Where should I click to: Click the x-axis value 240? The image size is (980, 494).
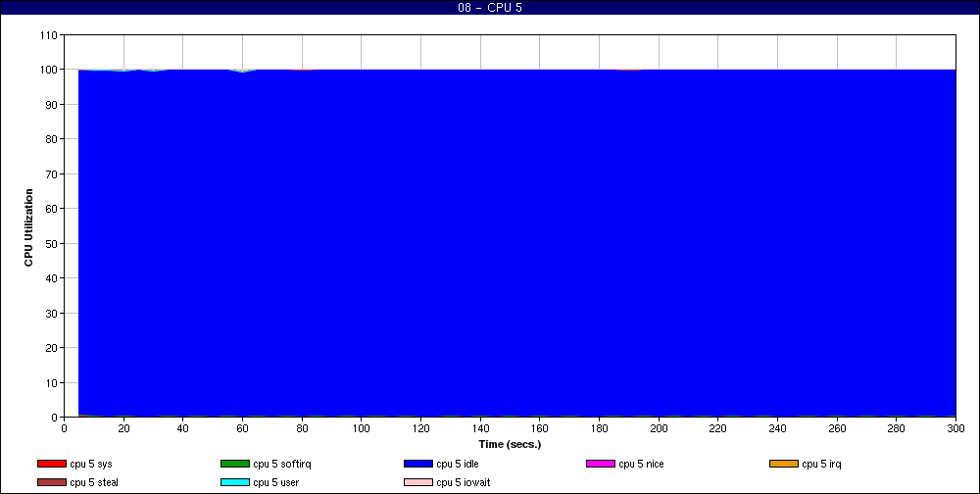click(777, 428)
